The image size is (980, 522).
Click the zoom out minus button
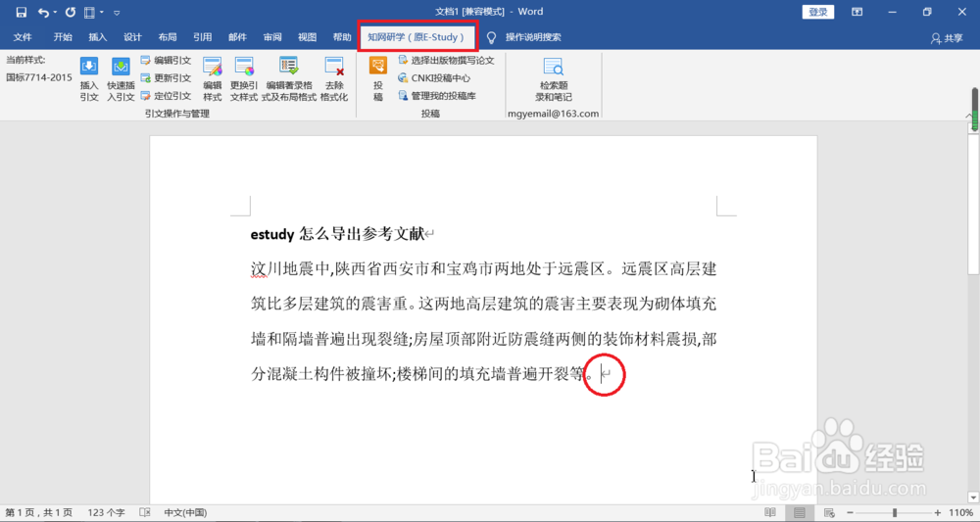(x=850, y=512)
